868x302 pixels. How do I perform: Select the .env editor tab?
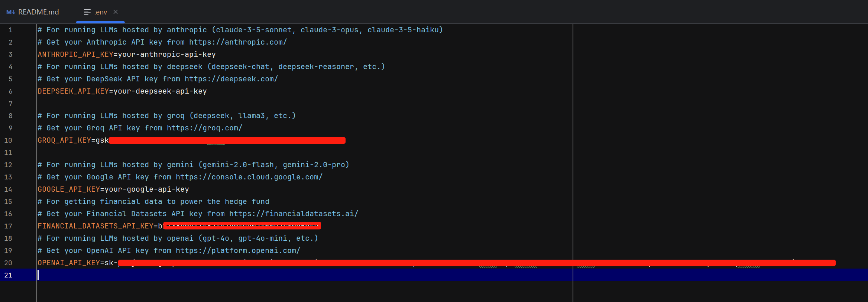point(100,12)
